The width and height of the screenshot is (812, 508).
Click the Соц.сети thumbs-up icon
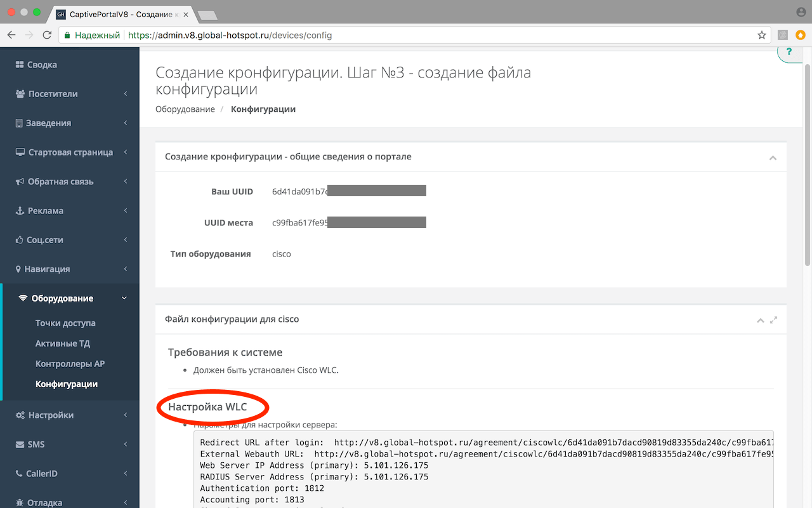[20, 240]
